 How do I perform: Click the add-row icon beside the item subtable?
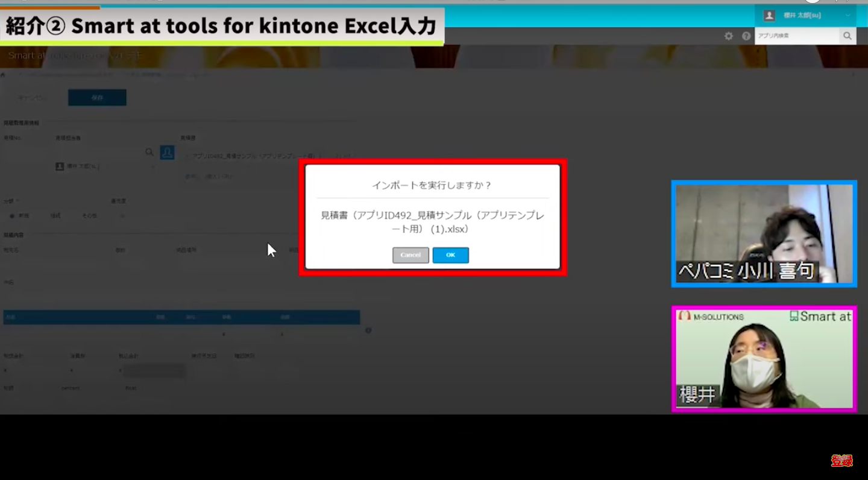coord(368,330)
